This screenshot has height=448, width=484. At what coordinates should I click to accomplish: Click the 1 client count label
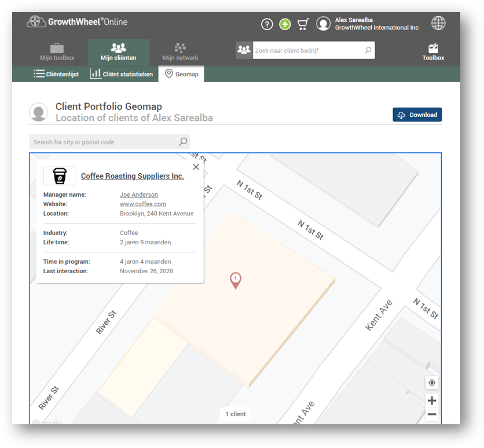point(236,414)
